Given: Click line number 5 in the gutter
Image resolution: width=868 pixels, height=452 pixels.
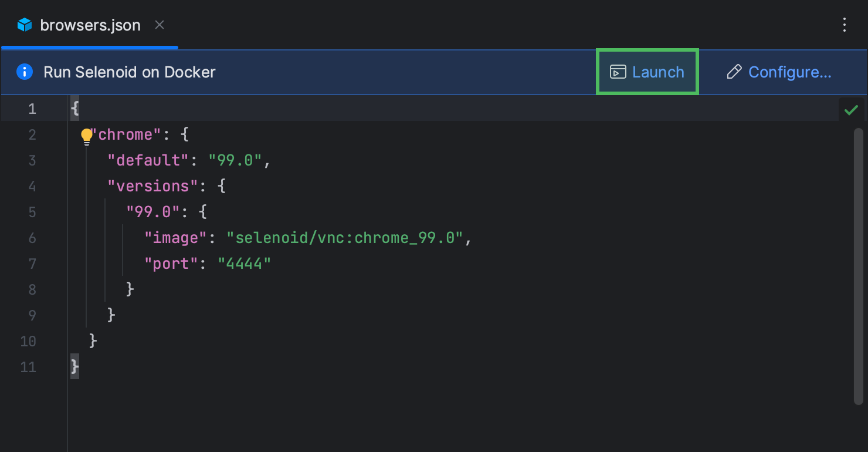Looking at the screenshot, I should tap(32, 212).
